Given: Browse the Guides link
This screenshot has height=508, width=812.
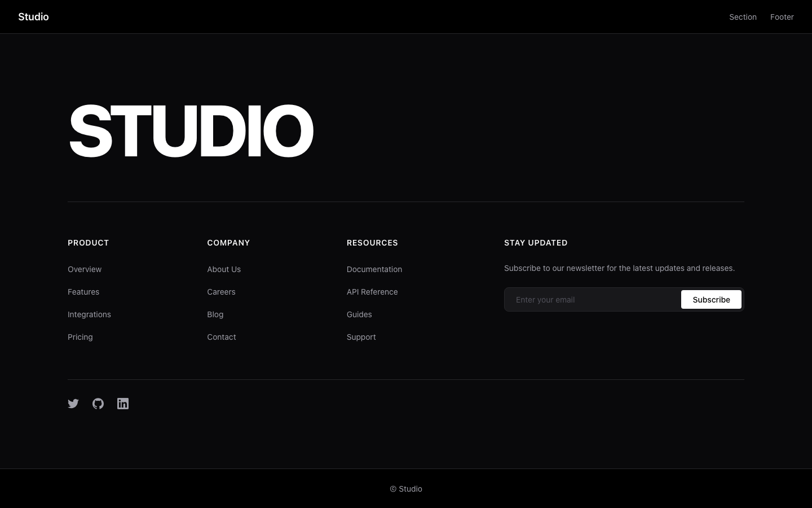Looking at the screenshot, I should click(x=359, y=314).
